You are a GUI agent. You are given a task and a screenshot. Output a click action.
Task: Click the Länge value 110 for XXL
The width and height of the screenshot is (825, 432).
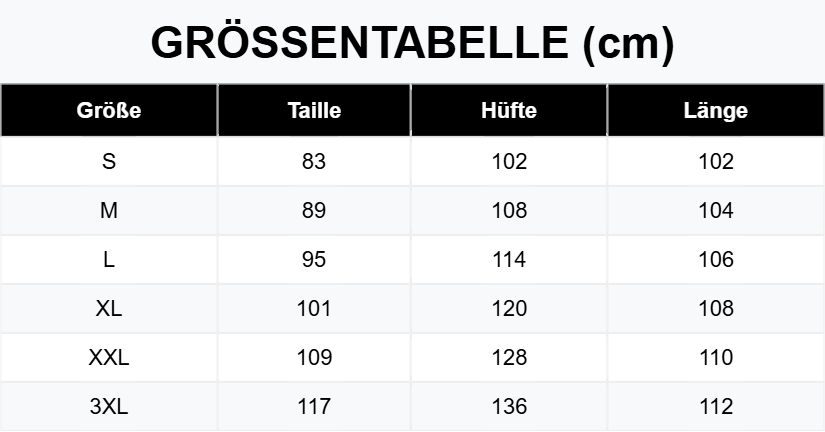pyautogui.click(x=716, y=358)
